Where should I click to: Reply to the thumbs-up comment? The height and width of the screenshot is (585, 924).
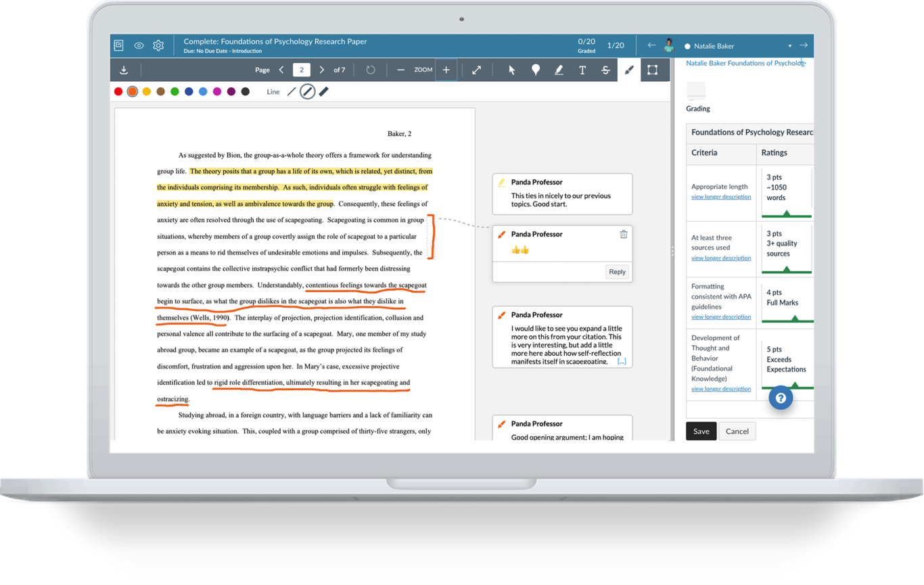(616, 271)
